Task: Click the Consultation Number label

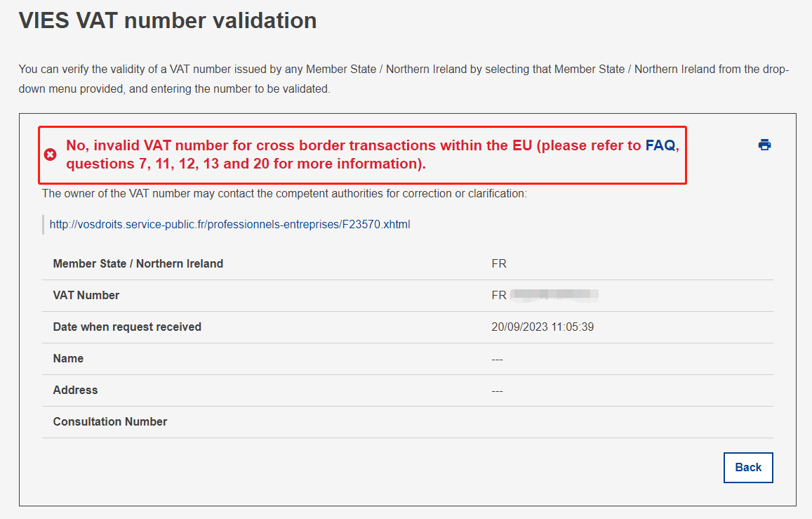Action: pyautogui.click(x=110, y=422)
